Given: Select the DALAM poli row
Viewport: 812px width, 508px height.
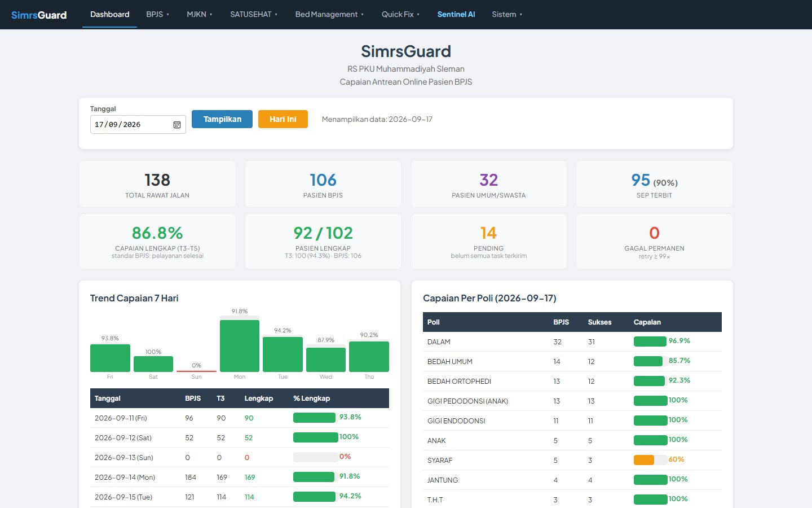Looking at the screenshot, I should pyautogui.click(x=572, y=341).
